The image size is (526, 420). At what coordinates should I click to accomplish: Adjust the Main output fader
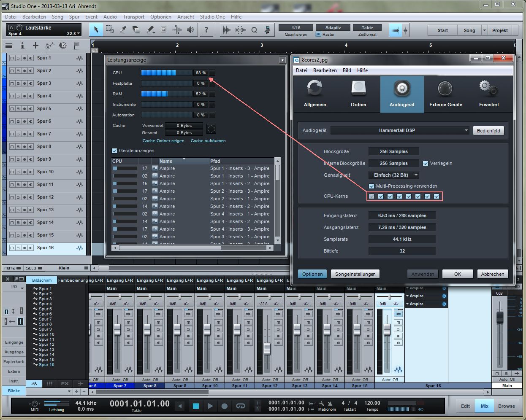click(500, 318)
